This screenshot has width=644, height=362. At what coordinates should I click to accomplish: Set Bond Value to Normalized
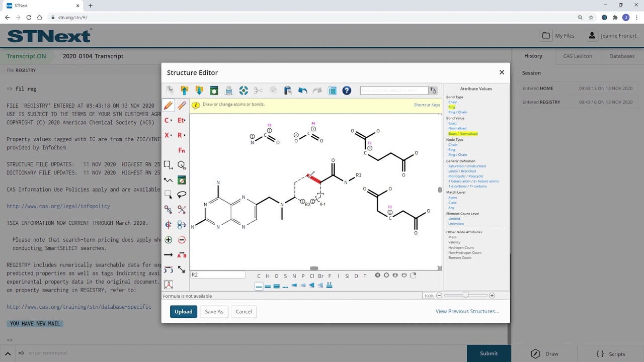click(x=457, y=128)
